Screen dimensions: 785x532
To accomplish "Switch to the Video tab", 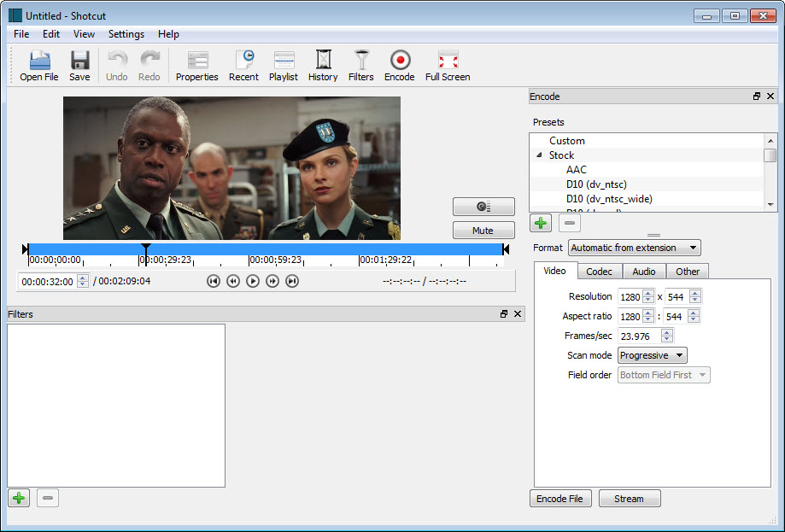I will coord(554,271).
